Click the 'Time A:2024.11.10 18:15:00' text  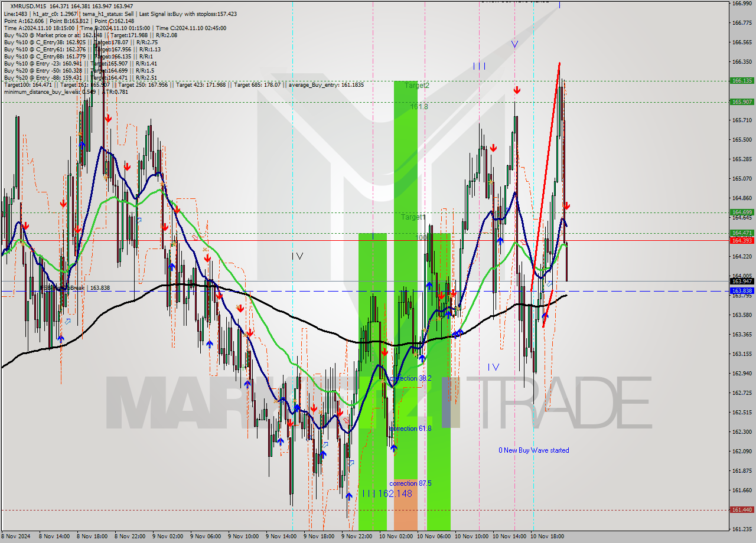point(39,28)
